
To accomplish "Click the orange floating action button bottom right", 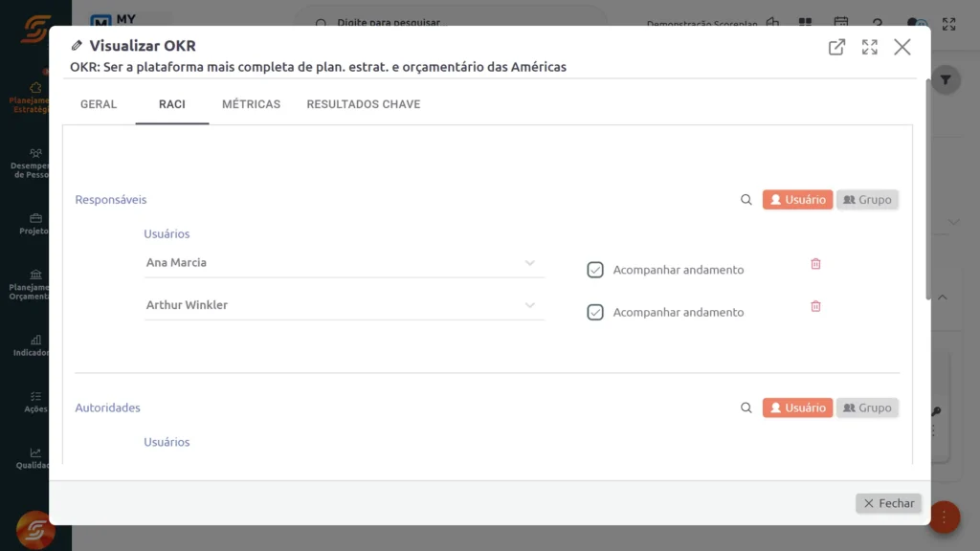I will coord(944,517).
